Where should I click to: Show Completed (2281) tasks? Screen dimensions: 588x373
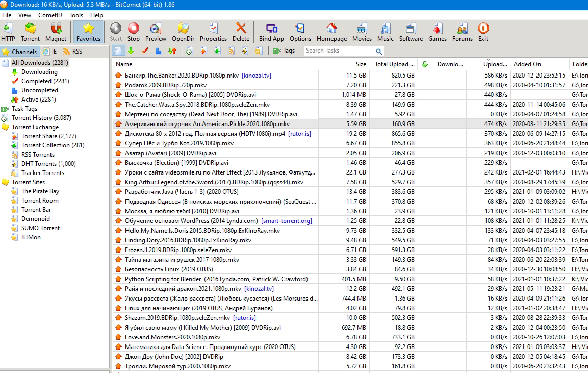pyautogui.click(x=45, y=81)
